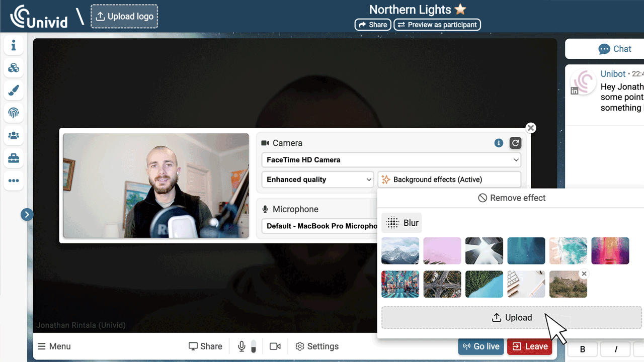644x362 pixels.
Task: Adjust the microphone volume slider
Action: click(x=253, y=346)
